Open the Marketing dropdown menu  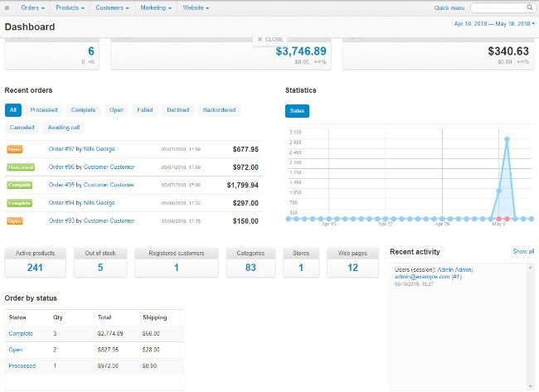coord(156,7)
